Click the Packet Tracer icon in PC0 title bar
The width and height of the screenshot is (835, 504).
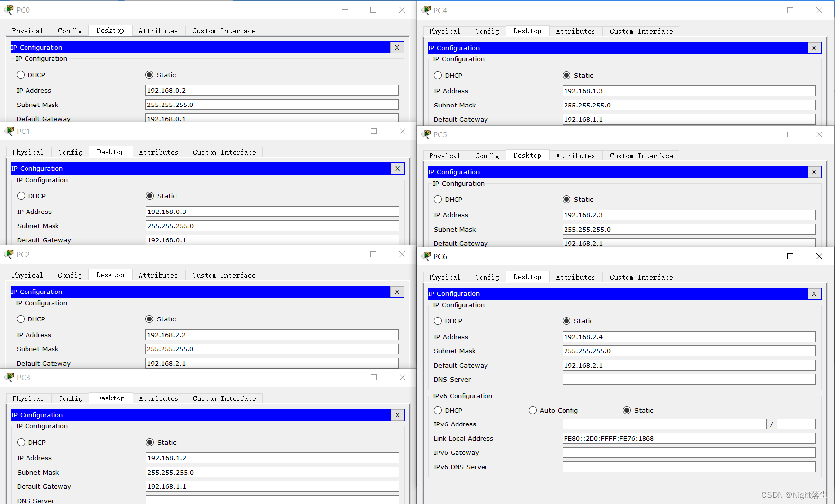pyautogui.click(x=9, y=10)
